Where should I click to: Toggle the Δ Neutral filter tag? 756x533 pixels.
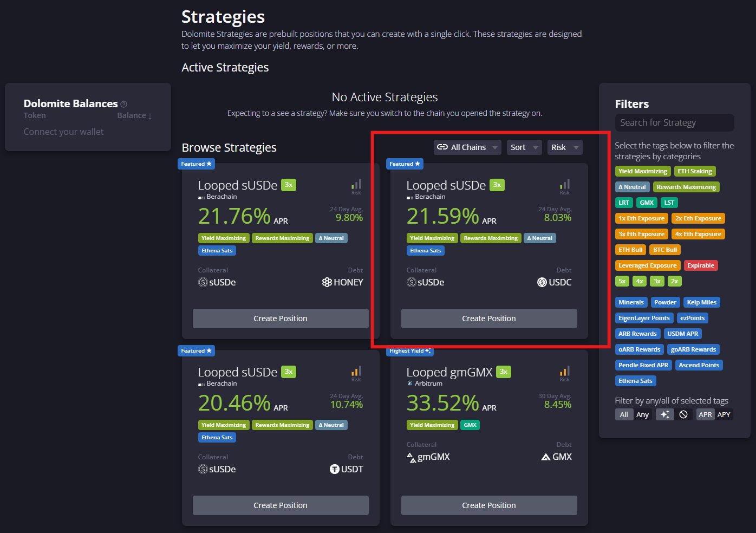pyautogui.click(x=632, y=187)
